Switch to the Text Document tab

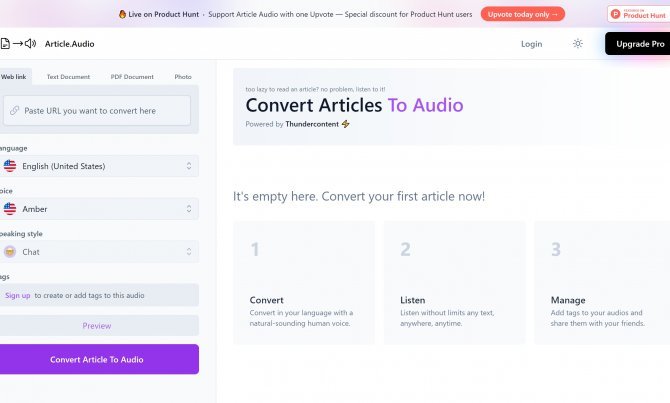click(68, 77)
